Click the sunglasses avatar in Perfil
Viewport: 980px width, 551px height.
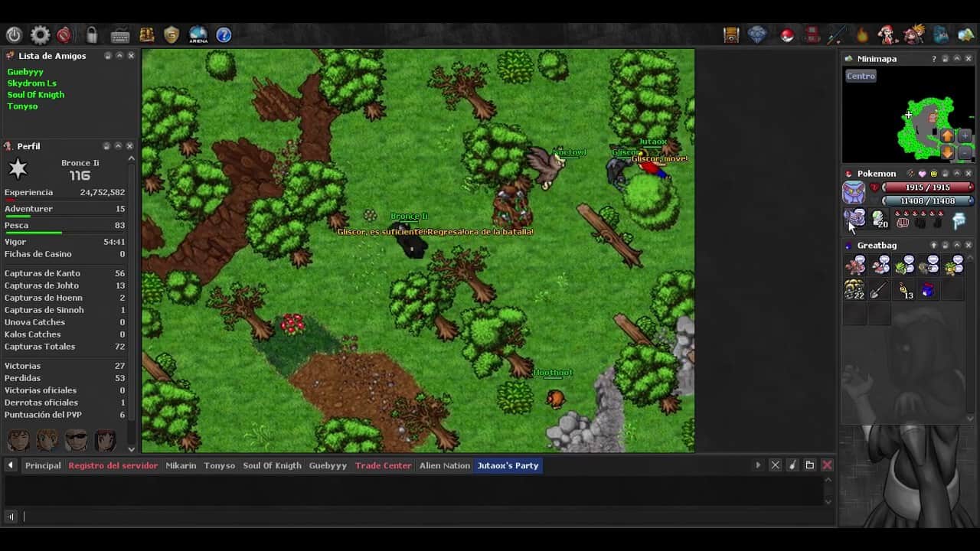[76, 439]
